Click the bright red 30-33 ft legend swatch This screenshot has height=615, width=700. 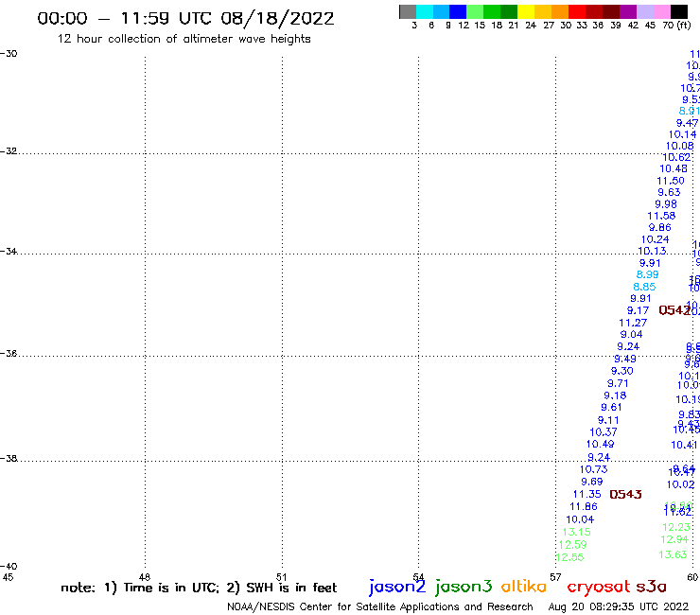coord(577,11)
